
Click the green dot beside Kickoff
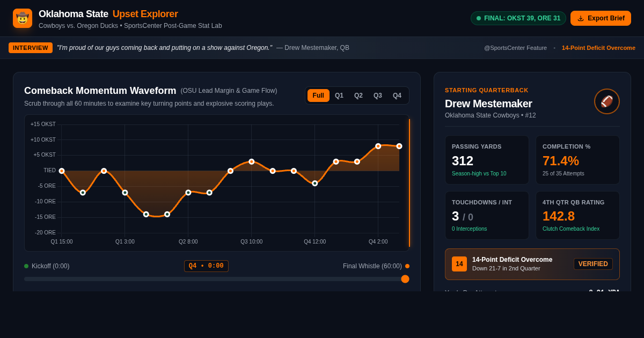pos(26,266)
